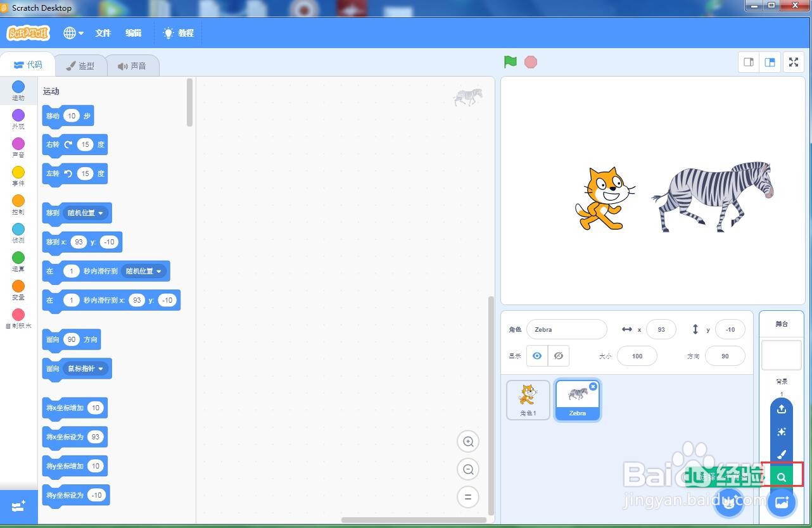Select the 侦测 block category
812x528 pixels.
pos(18,233)
